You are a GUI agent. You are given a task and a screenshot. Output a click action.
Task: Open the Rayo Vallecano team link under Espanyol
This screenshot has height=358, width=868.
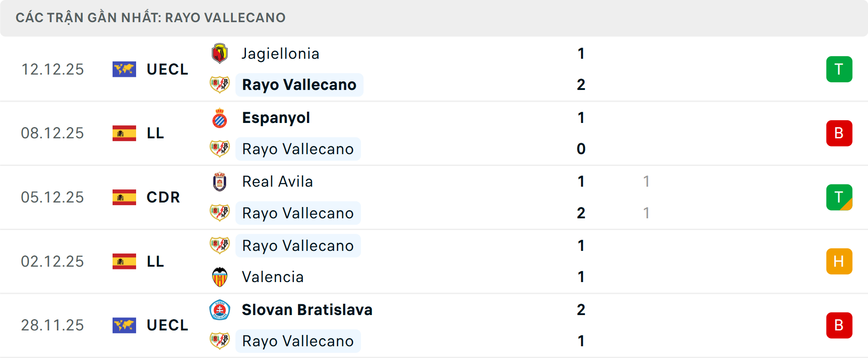click(x=298, y=149)
